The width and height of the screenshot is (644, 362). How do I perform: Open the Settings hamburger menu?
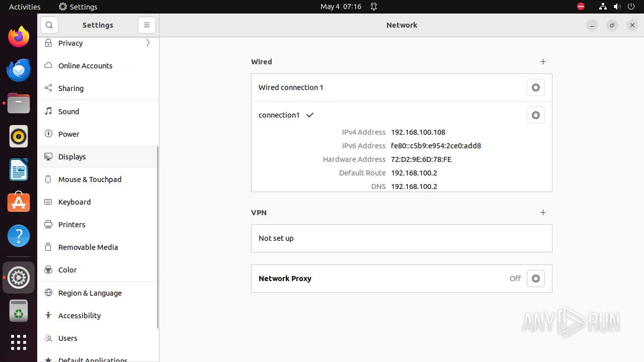pos(147,25)
